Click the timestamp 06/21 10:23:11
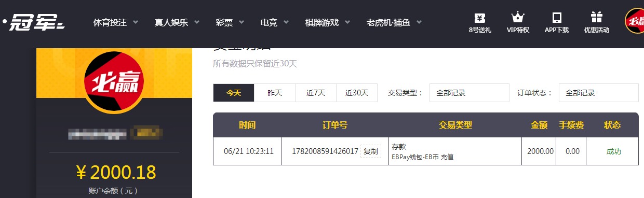 [x=249, y=151]
